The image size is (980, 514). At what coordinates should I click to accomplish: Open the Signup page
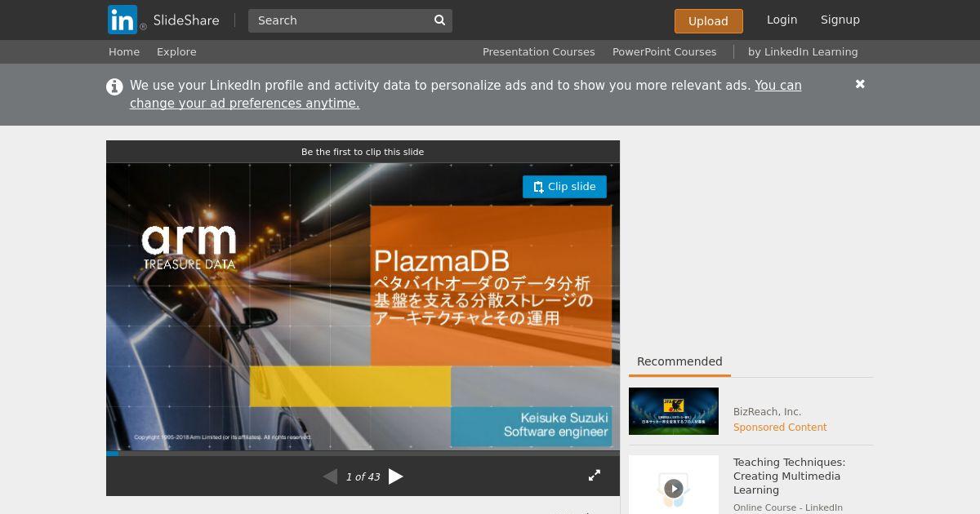point(840,20)
